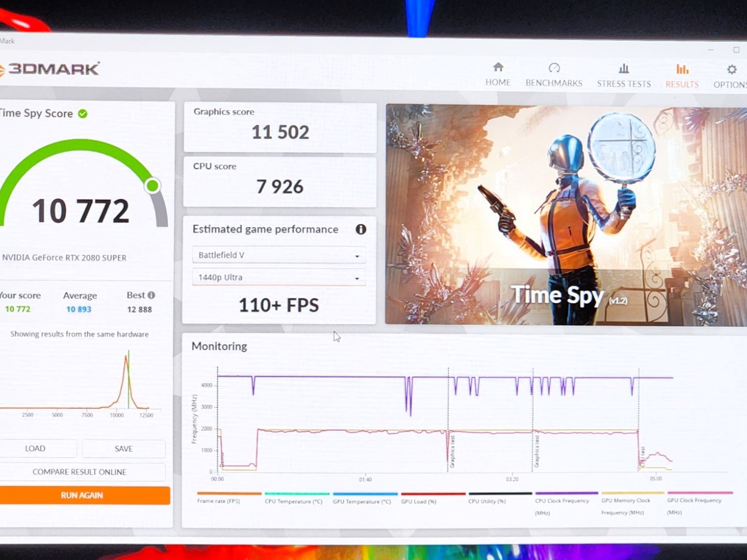
Task: Expand the Battlefield V game dropdown
Action: click(x=279, y=255)
